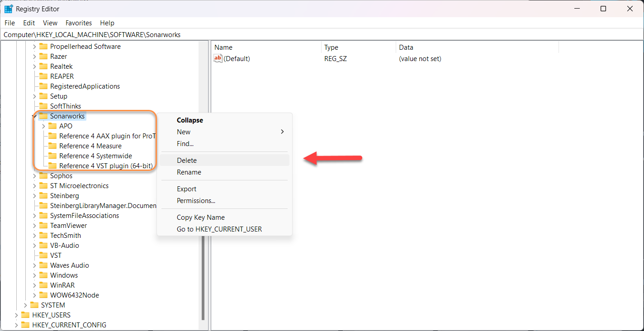Choose Copy Key Name in context menu
This screenshot has width=644, height=331.
[x=224, y=218]
